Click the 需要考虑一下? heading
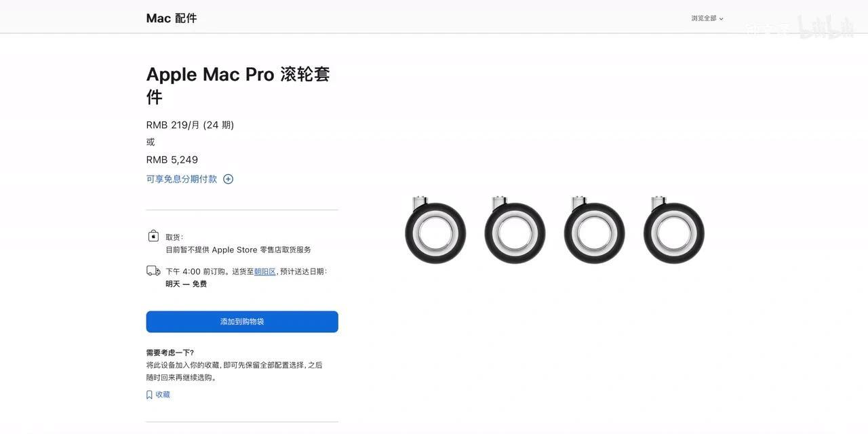868x434 pixels. point(170,353)
